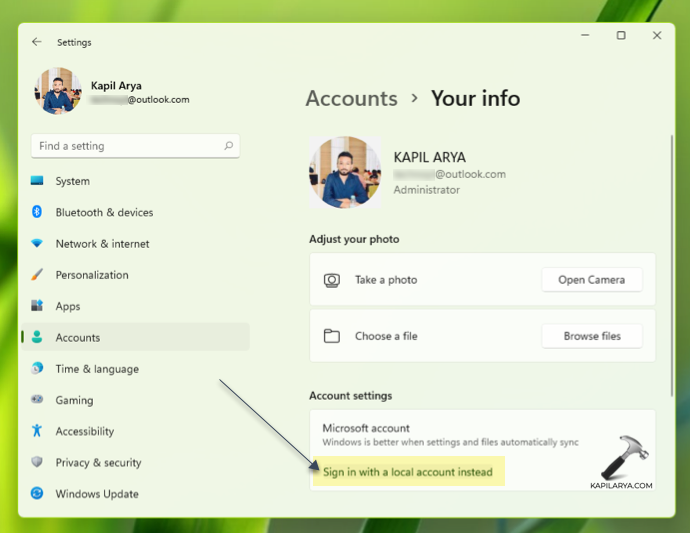Open Bluetooth & devices via its icon
The image size is (690, 533).
click(x=37, y=212)
